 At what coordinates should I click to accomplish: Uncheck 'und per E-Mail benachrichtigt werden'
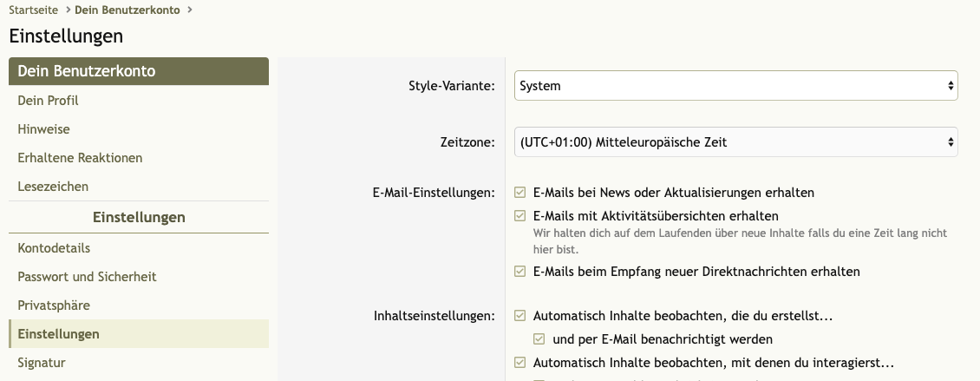[539, 339]
